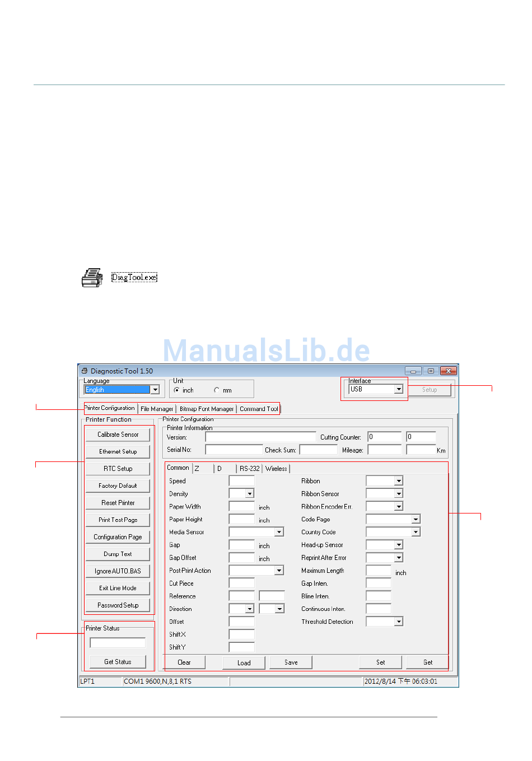Expand the Ribbon Sensor dropdown

click(x=399, y=493)
